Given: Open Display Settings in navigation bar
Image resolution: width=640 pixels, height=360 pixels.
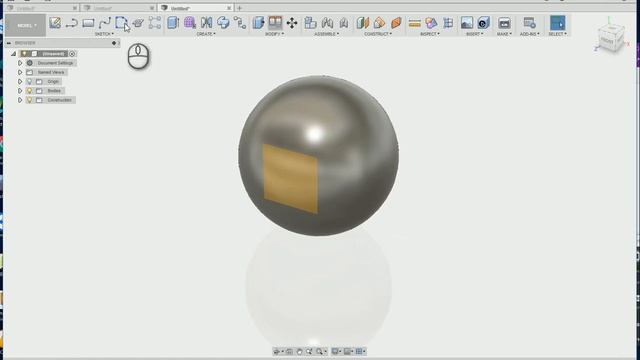Looking at the screenshot, I should [x=336, y=351].
